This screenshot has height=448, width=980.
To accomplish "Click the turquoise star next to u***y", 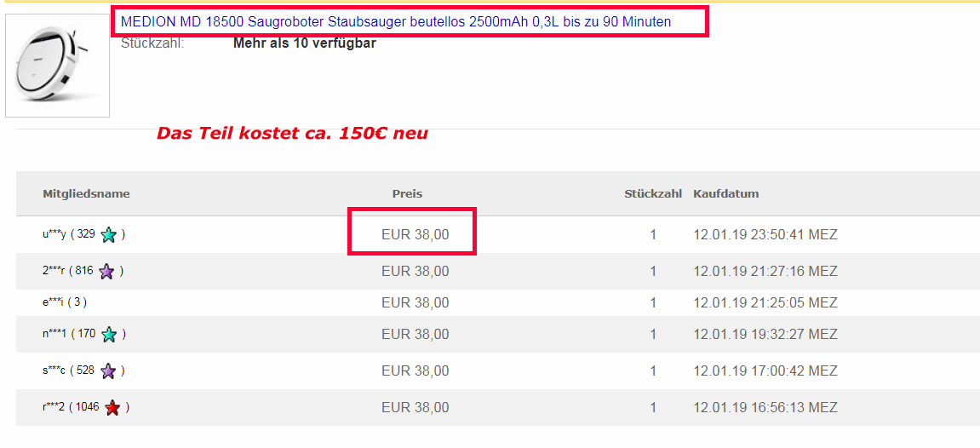I will tap(109, 235).
